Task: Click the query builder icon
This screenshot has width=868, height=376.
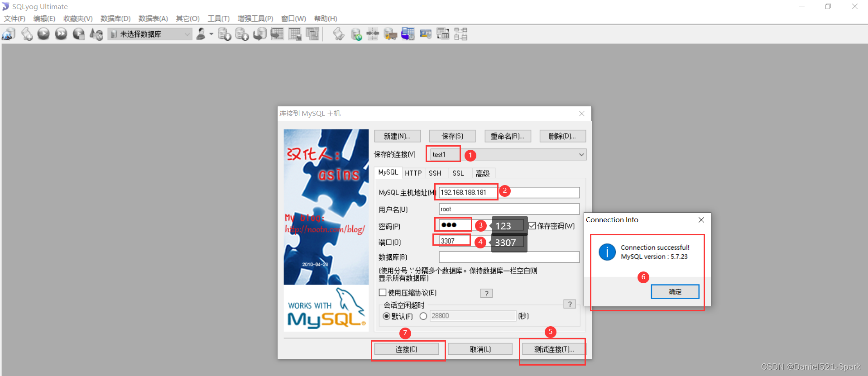Action: [443, 34]
